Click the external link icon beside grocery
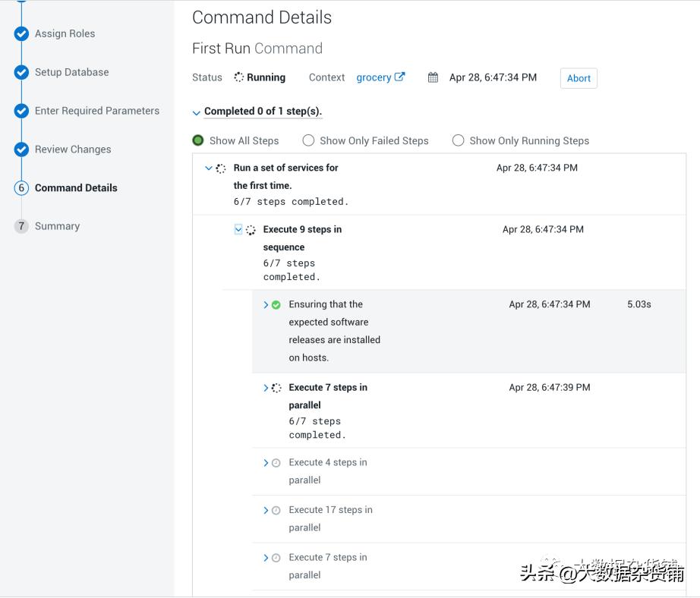The height and width of the screenshot is (598, 700). pos(400,77)
